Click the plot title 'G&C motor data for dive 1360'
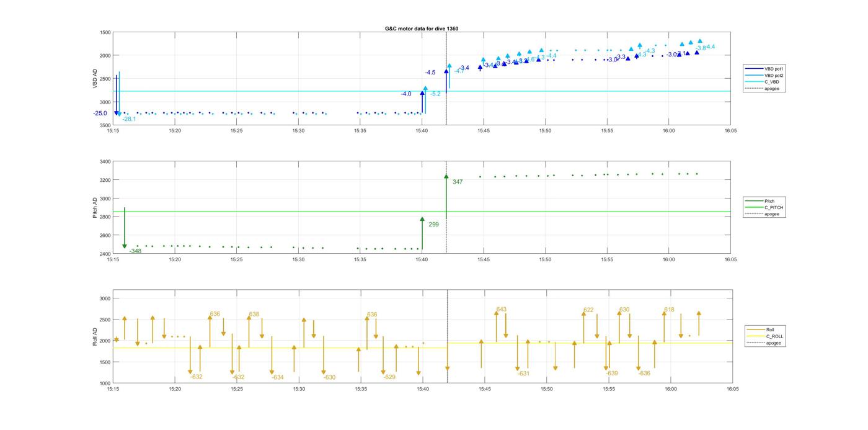 pyautogui.click(x=422, y=29)
